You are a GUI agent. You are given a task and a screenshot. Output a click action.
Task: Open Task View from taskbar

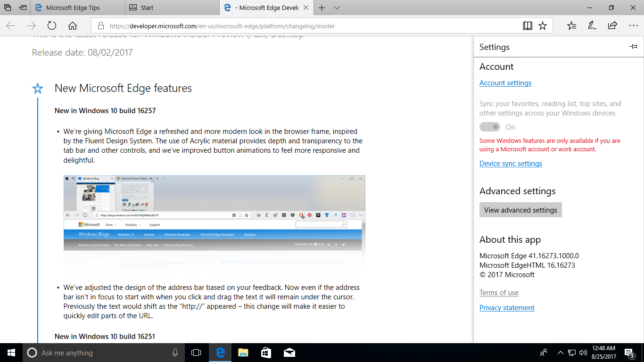[x=196, y=353]
